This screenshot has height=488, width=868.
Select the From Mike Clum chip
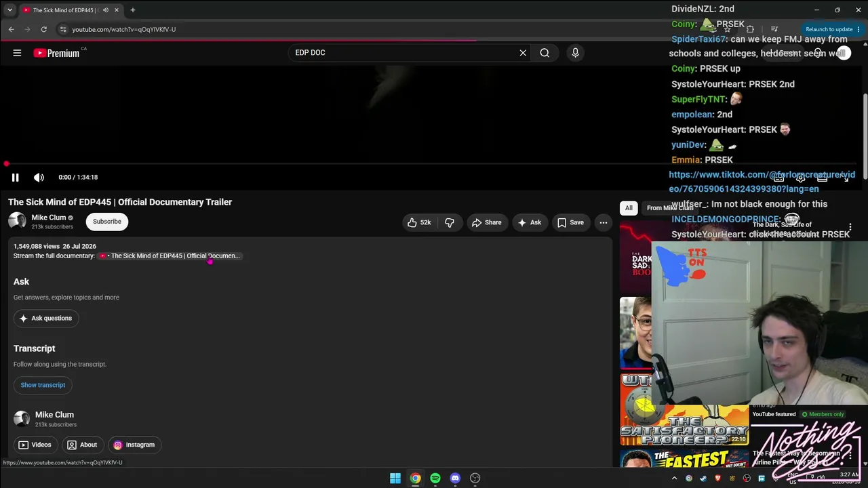click(669, 208)
